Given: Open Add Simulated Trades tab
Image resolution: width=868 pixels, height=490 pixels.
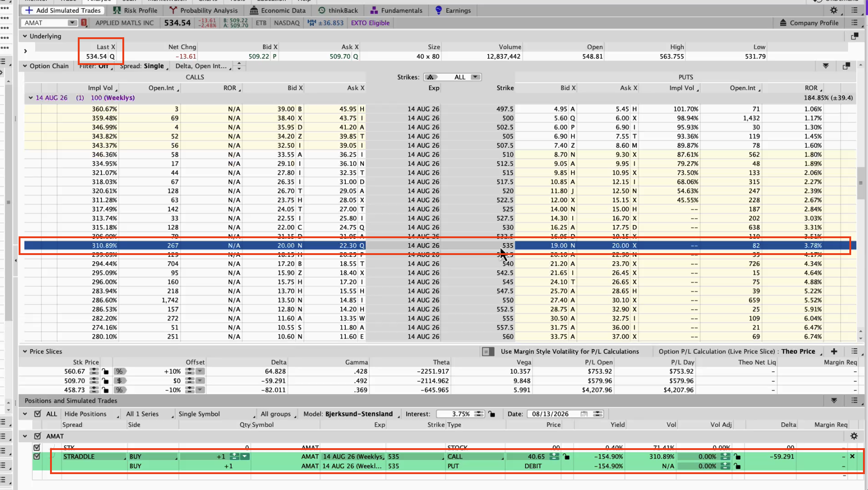Looking at the screenshot, I should (x=63, y=10).
